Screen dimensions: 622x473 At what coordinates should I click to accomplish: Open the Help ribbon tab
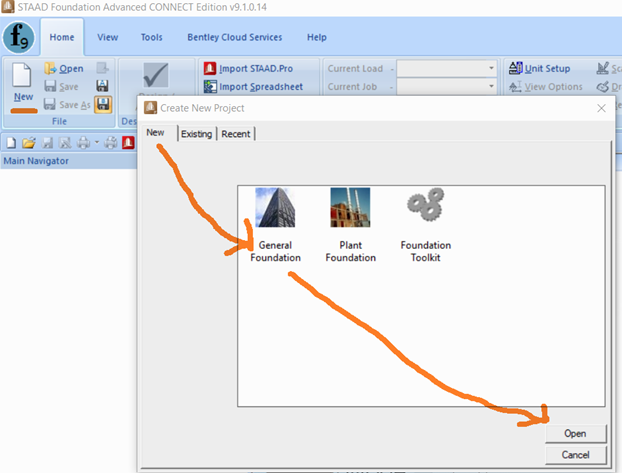point(317,37)
